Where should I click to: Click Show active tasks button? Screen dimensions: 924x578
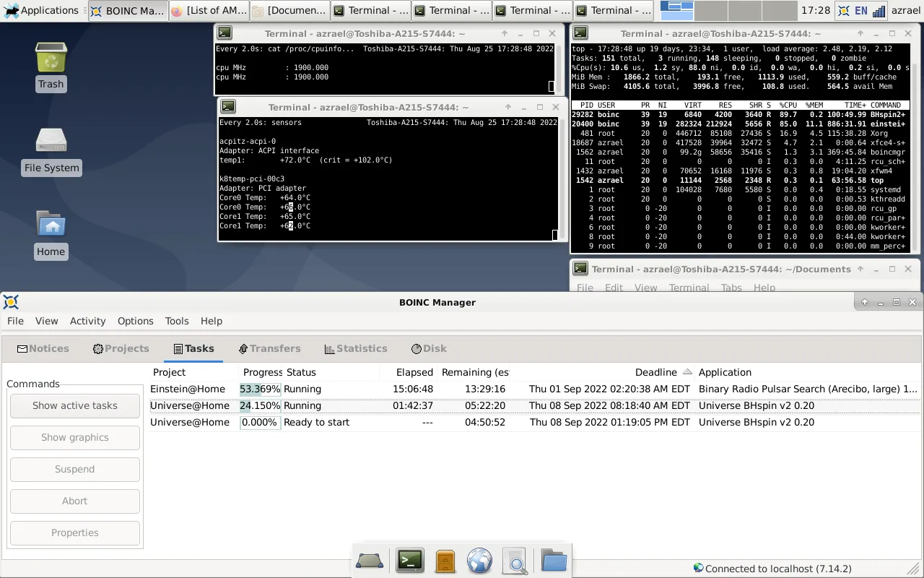coord(75,405)
